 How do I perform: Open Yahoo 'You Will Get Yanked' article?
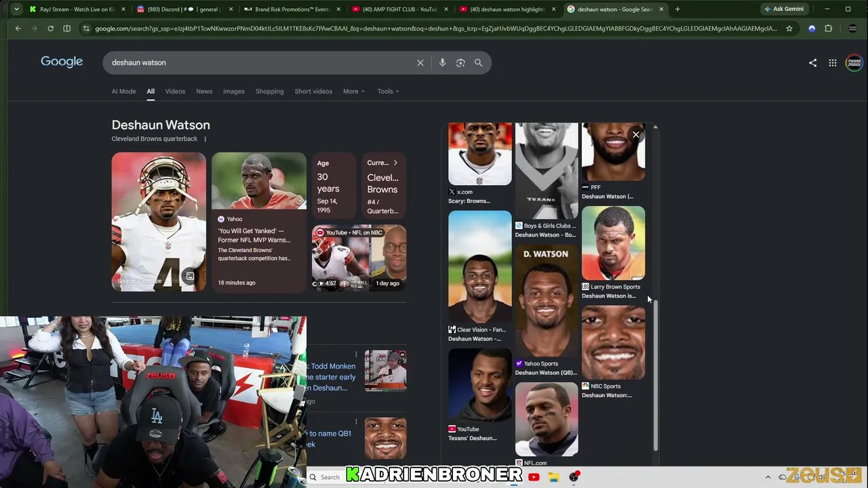click(259, 222)
